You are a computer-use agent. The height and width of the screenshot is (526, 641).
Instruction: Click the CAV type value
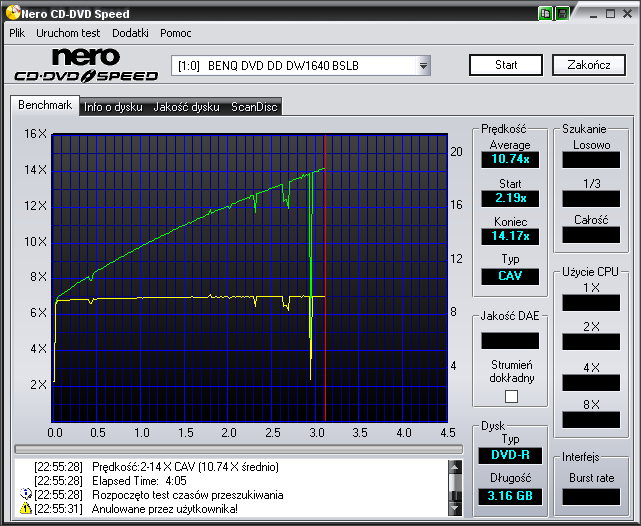coord(510,276)
